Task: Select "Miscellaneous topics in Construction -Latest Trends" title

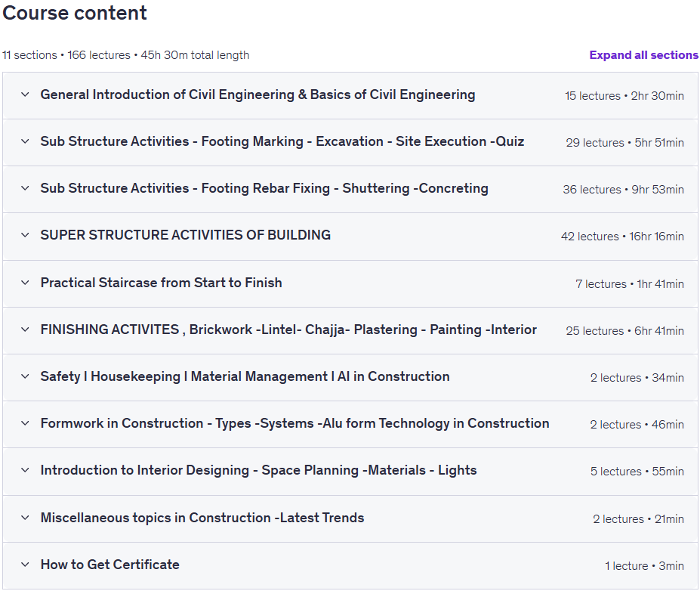Action: pyautogui.click(x=202, y=518)
